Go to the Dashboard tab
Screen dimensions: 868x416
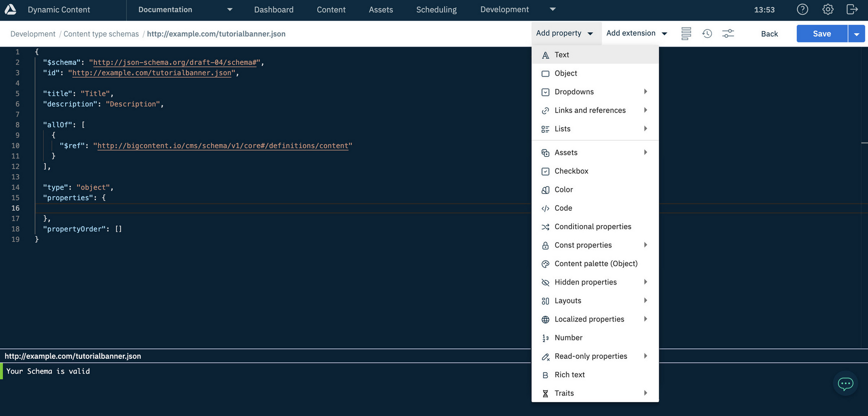pyautogui.click(x=274, y=10)
